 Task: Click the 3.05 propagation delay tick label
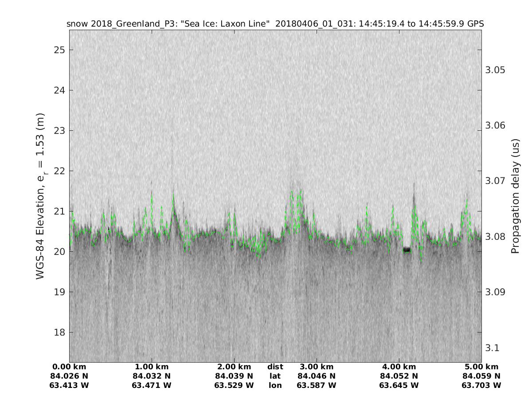click(495, 70)
